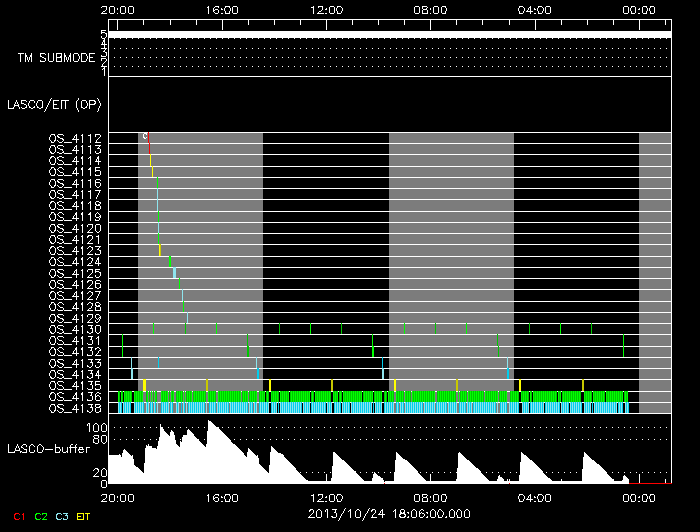Image resolution: width=700 pixels, height=532 pixels.
Task: Click the OS_4135 row label
Action: [75, 385]
